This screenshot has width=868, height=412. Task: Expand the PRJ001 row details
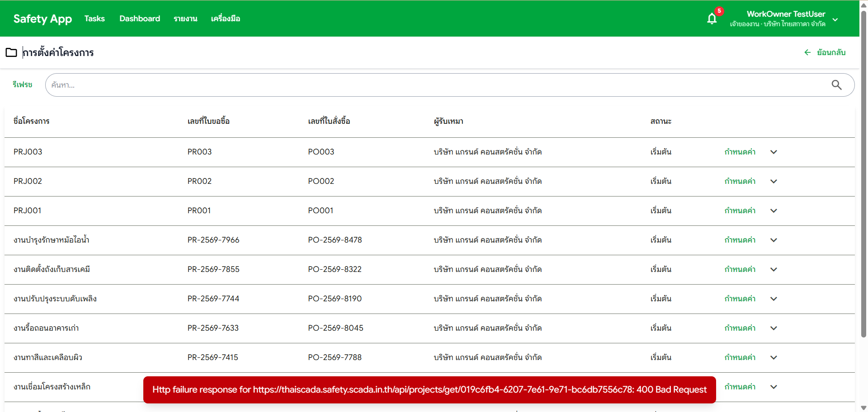(x=774, y=211)
